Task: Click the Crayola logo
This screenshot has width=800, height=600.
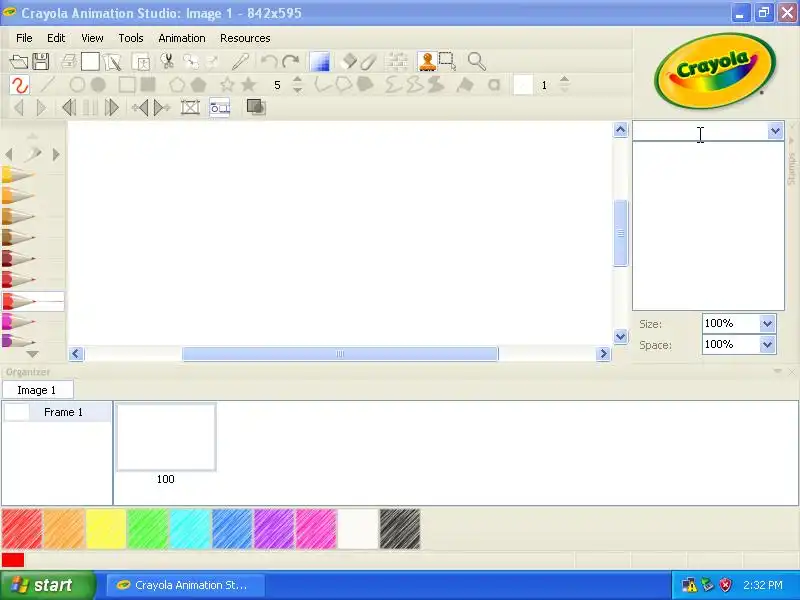Action: click(715, 70)
